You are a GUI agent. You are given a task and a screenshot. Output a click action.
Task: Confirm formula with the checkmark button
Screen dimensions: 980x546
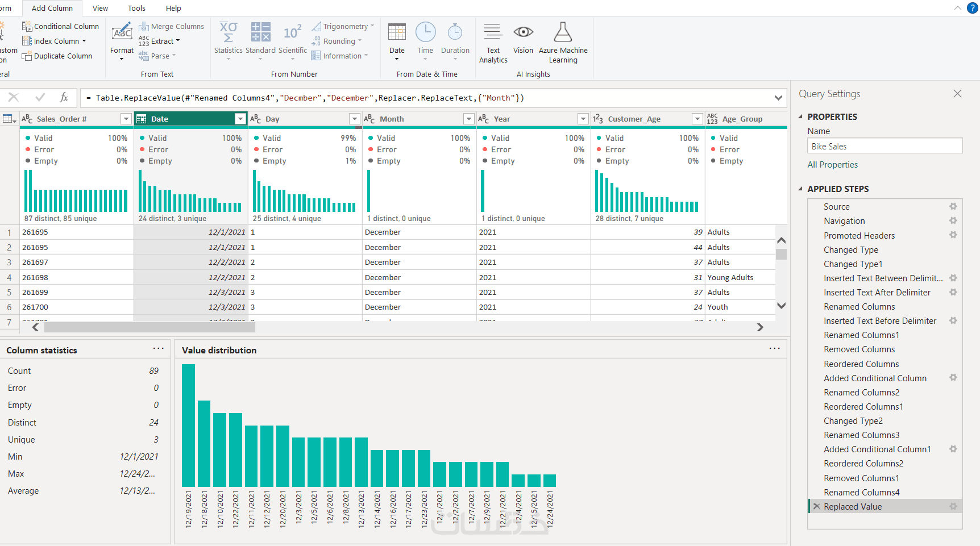(40, 98)
